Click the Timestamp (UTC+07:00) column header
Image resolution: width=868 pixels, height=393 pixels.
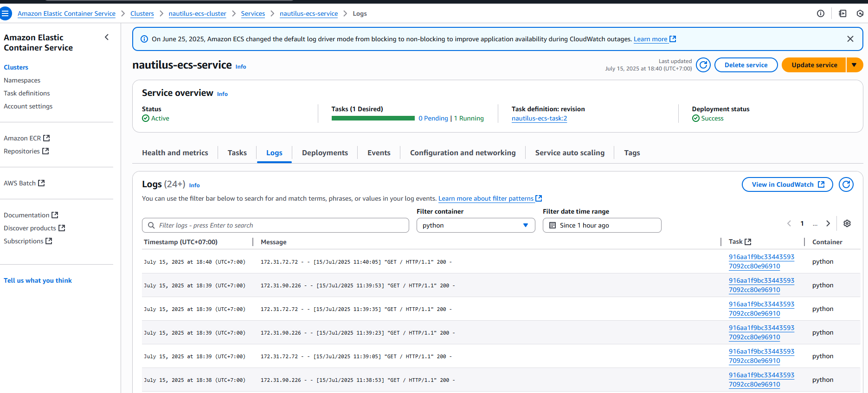coord(180,242)
